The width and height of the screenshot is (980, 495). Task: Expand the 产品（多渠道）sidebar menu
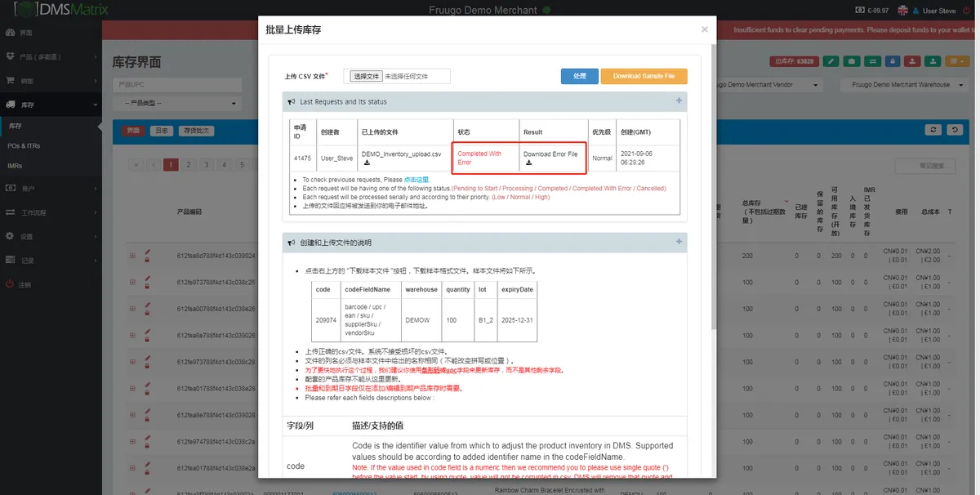click(x=51, y=56)
